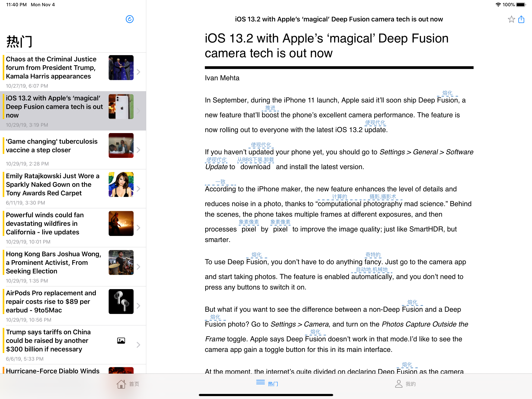This screenshot has height=399, width=532.
Task: Tap the author name Ivan Mehta
Action: tap(222, 78)
